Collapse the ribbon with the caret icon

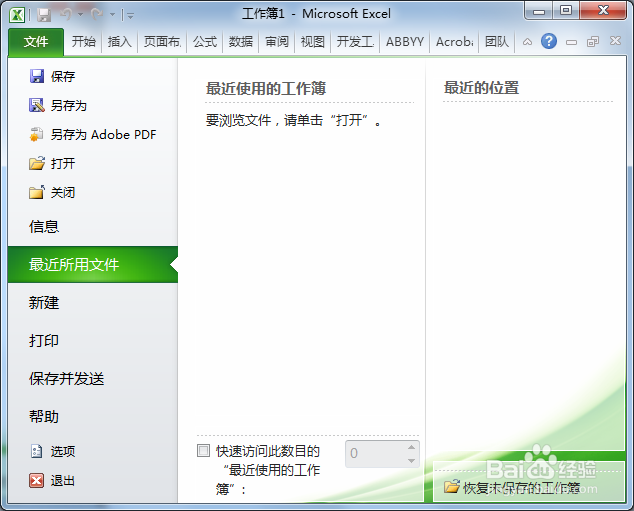coord(527,42)
